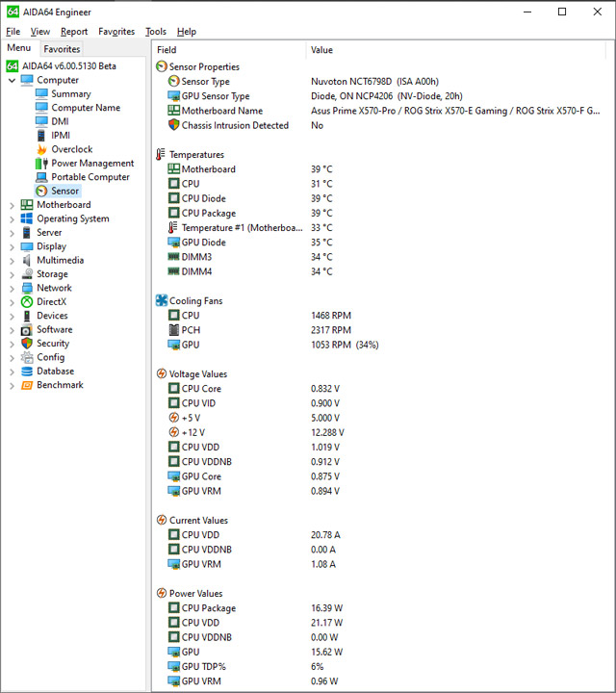
Task: Click the Computer Name icon in tree
Action: point(41,108)
